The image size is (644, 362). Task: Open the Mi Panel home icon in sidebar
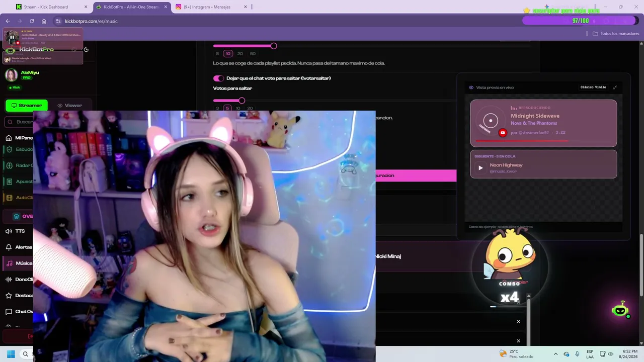pos(9,138)
